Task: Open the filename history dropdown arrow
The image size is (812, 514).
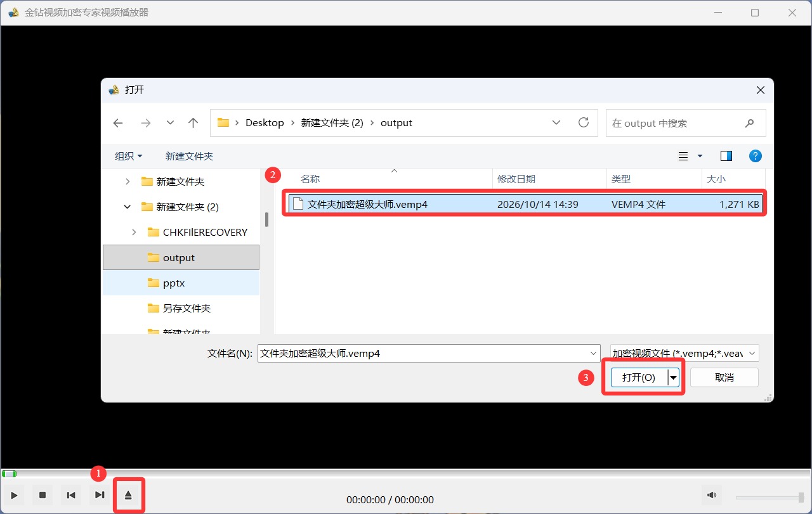Action: (x=594, y=353)
